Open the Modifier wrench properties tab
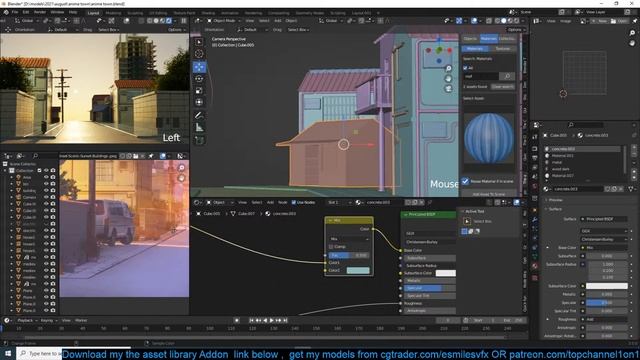The height and width of the screenshot is (360, 640). click(x=535, y=220)
